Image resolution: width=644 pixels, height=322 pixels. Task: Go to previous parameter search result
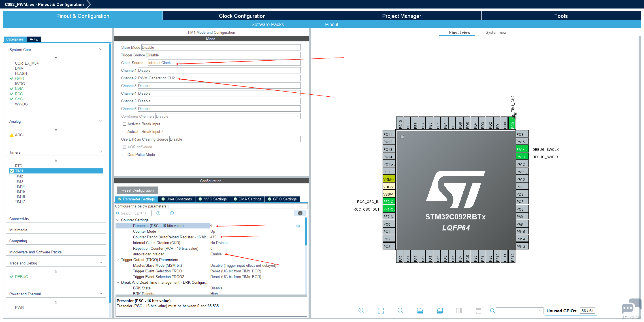click(x=158, y=213)
